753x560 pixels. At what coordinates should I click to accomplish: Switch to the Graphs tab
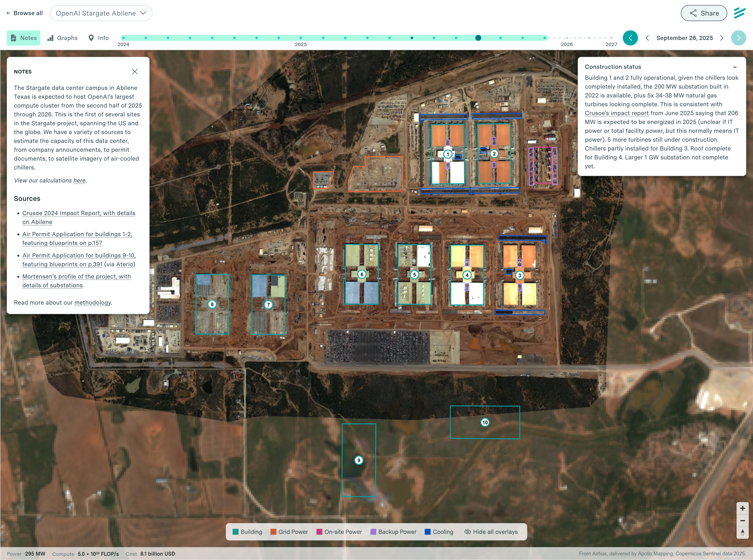[62, 38]
